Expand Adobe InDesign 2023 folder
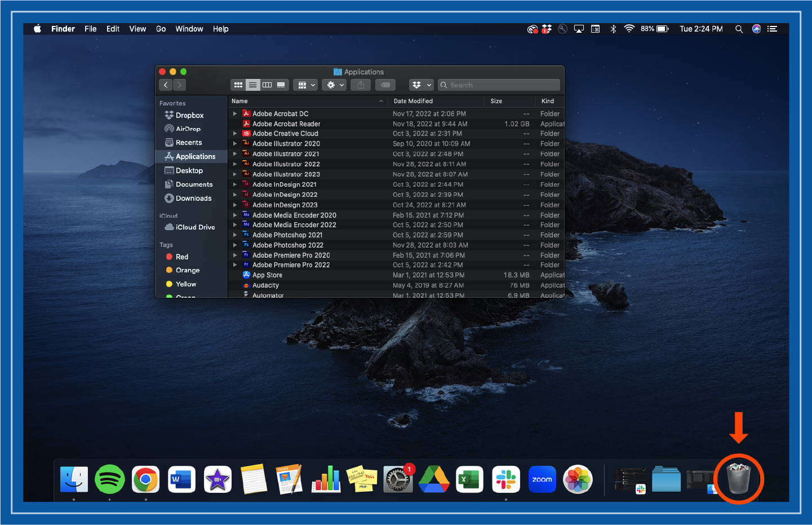Image resolution: width=812 pixels, height=525 pixels. (x=235, y=205)
